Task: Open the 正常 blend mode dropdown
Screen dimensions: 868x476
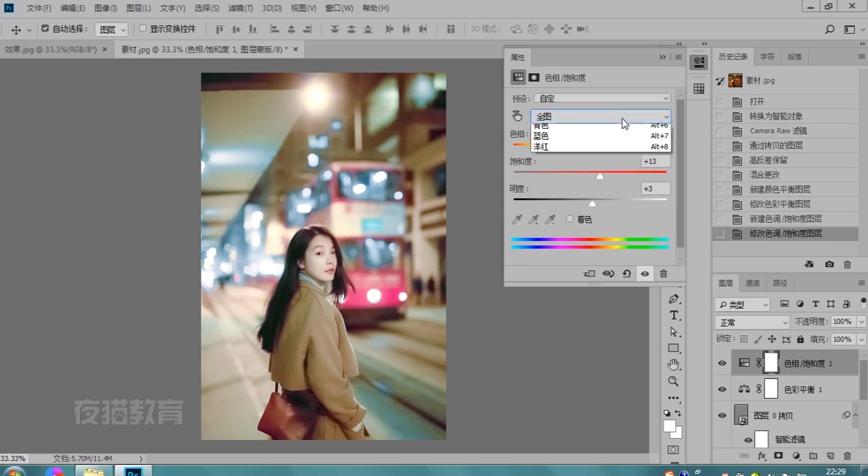Action: pos(752,322)
